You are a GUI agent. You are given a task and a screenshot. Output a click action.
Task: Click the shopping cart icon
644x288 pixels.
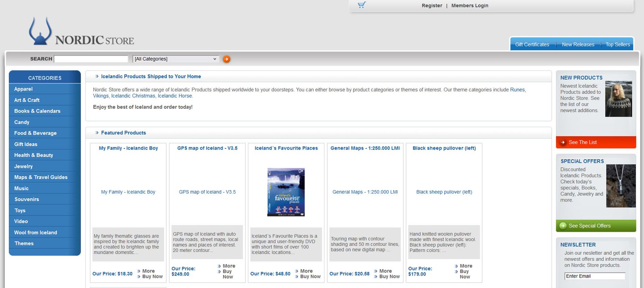(361, 5)
